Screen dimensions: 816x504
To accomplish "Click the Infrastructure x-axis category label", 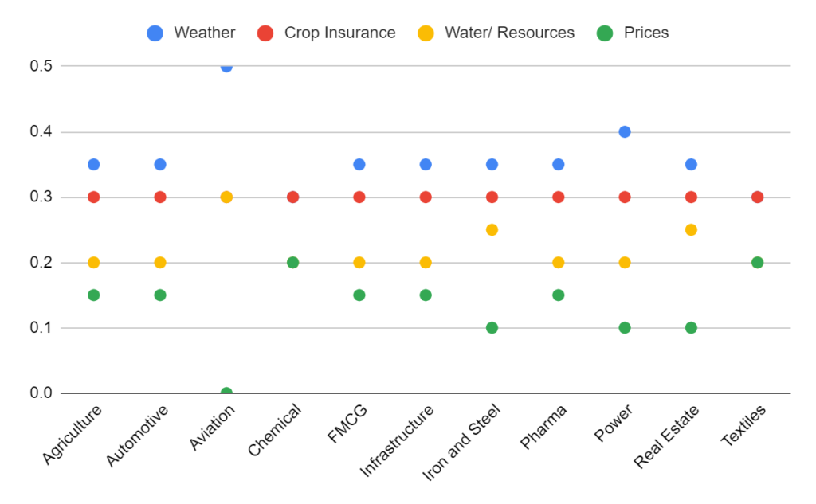I will pyautogui.click(x=398, y=441).
